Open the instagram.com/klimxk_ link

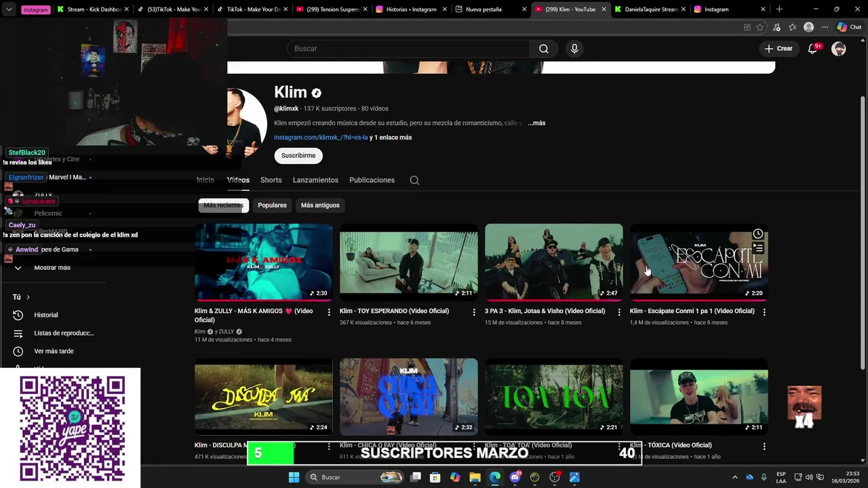[x=320, y=138]
